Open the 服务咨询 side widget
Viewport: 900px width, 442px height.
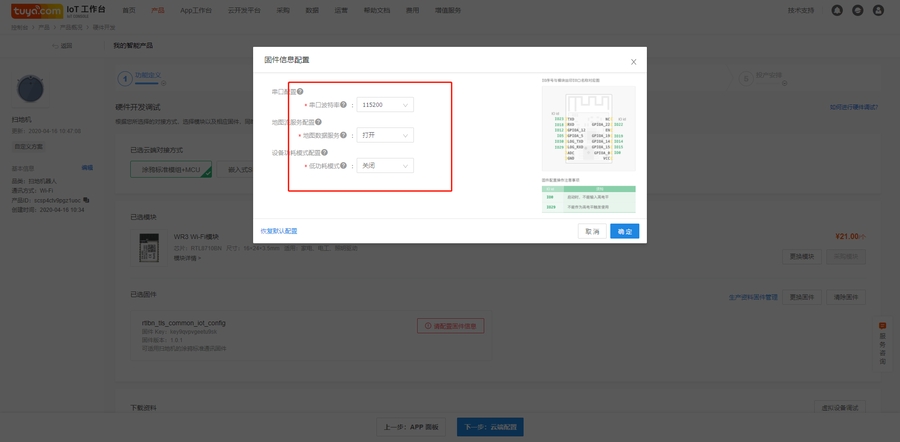pos(883,343)
